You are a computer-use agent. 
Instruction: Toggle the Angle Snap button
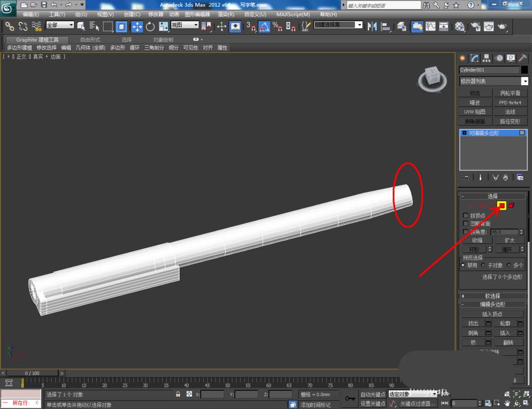pyautogui.click(x=264, y=26)
